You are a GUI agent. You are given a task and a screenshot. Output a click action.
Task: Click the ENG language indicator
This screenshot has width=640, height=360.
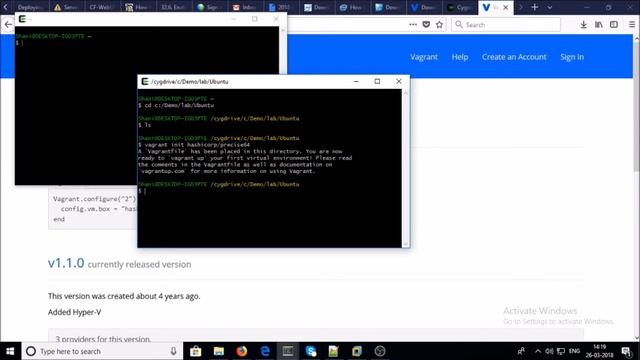tap(574, 351)
